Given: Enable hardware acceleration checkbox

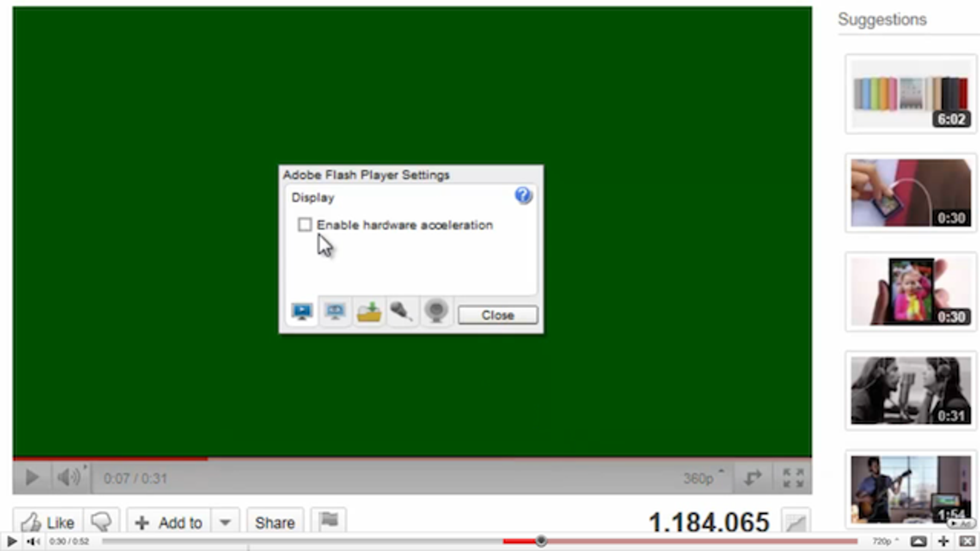Looking at the screenshot, I should tap(304, 225).
